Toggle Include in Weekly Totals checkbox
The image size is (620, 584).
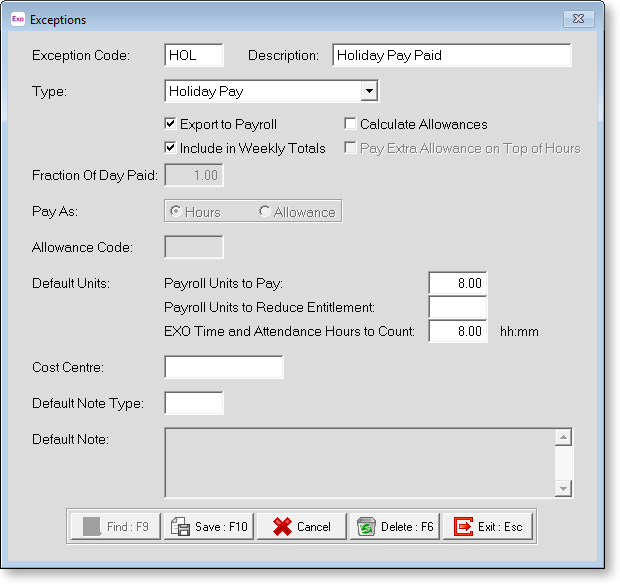point(171,148)
